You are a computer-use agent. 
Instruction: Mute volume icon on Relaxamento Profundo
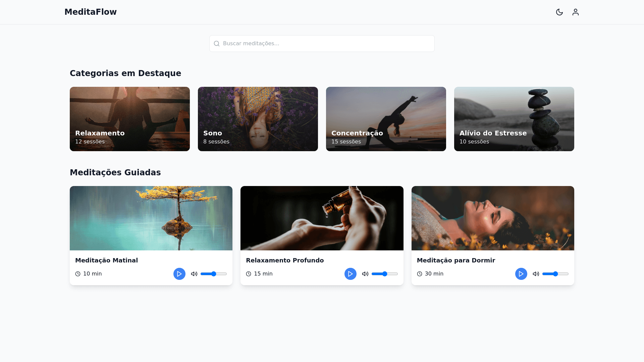tap(365, 274)
